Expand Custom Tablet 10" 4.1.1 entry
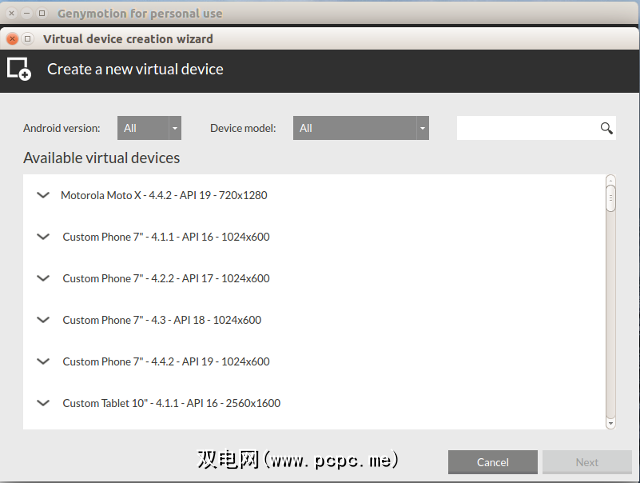The height and width of the screenshot is (483, 640). [43, 403]
